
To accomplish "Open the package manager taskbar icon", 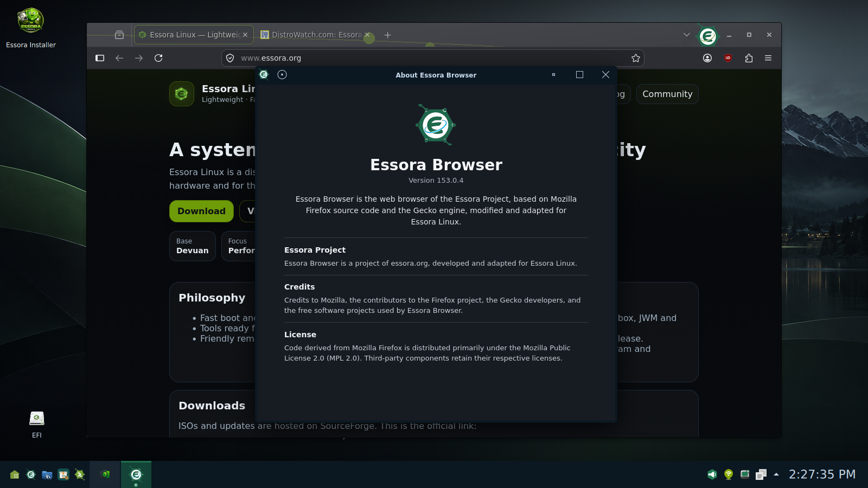I will (x=63, y=474).
